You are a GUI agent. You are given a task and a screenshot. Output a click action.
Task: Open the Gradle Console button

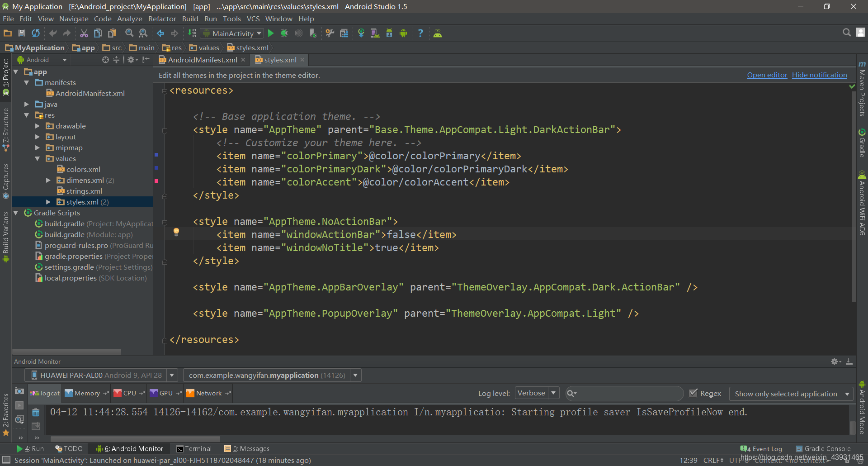[x=823, y=449]
